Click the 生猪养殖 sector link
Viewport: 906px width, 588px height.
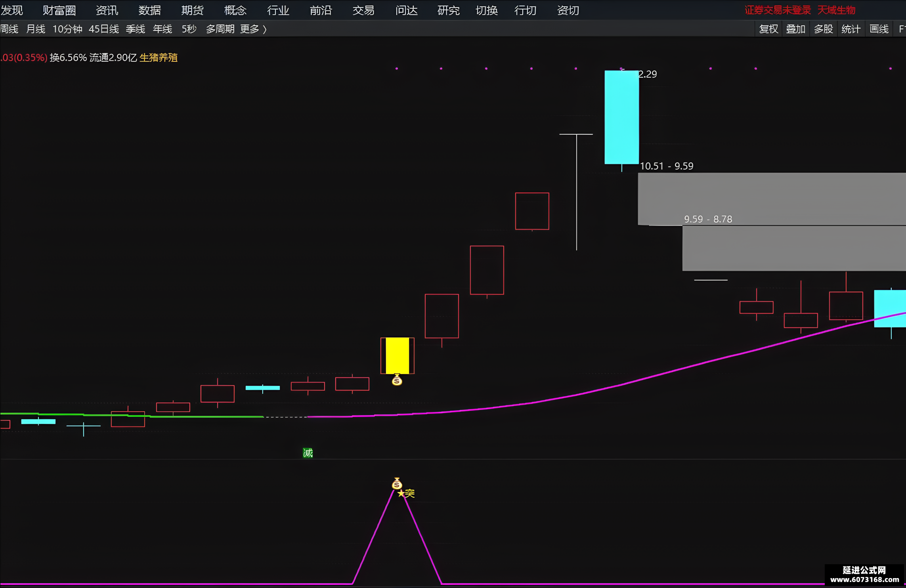pyautogui.click(x=159, y=57)
